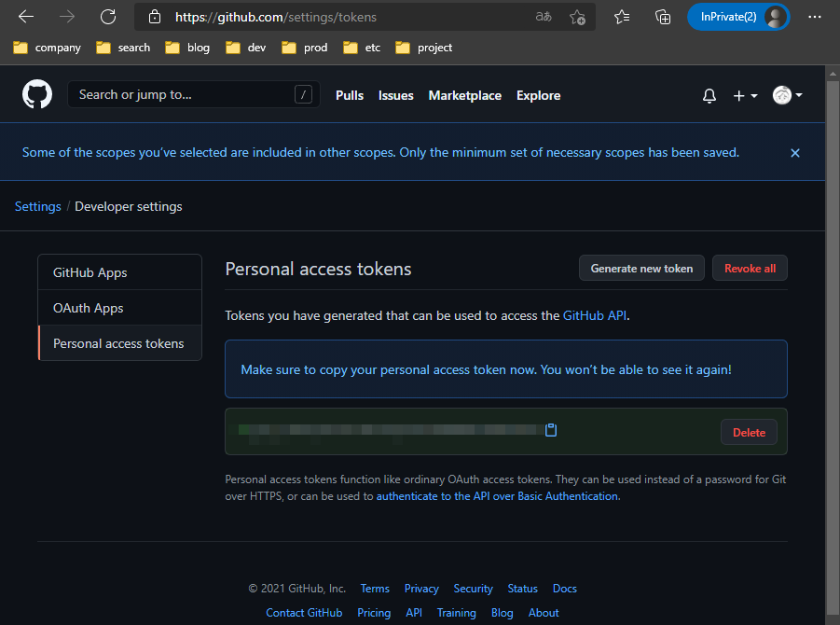
Task: Open notifications bell icon
Action: [709, 95]
